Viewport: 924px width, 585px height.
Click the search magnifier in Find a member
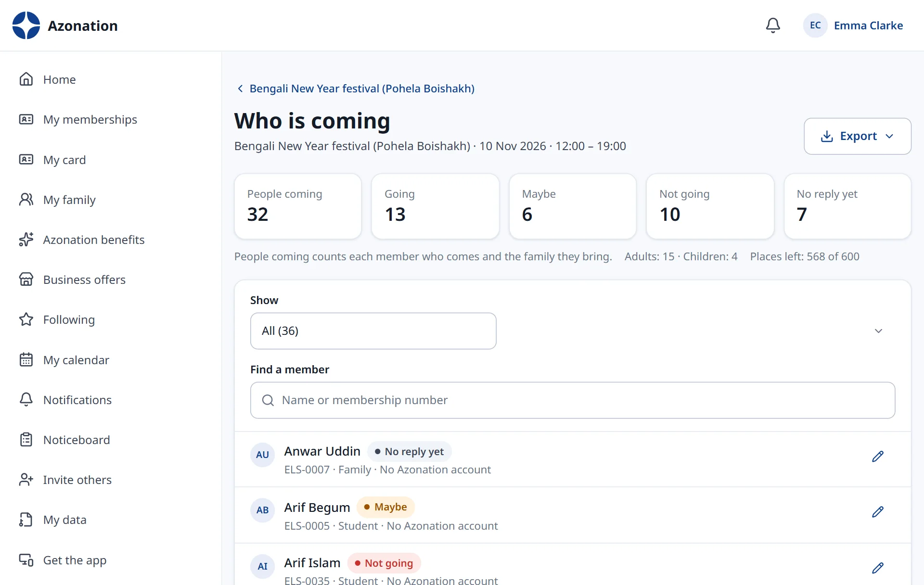coord(268,400)
